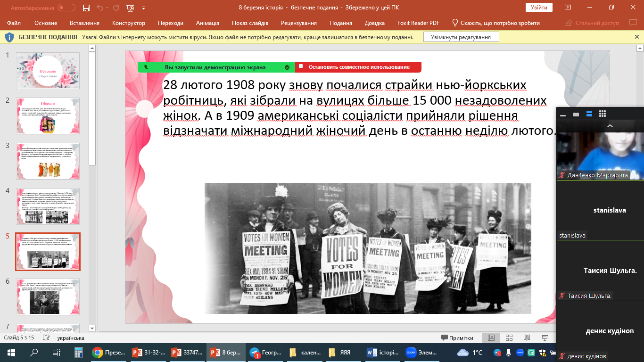Start slideshow from beginning icon in title bar
Image resolution: width=644 pixels, height=362 pixels.
pyautogui.click(x=131, y=8)
